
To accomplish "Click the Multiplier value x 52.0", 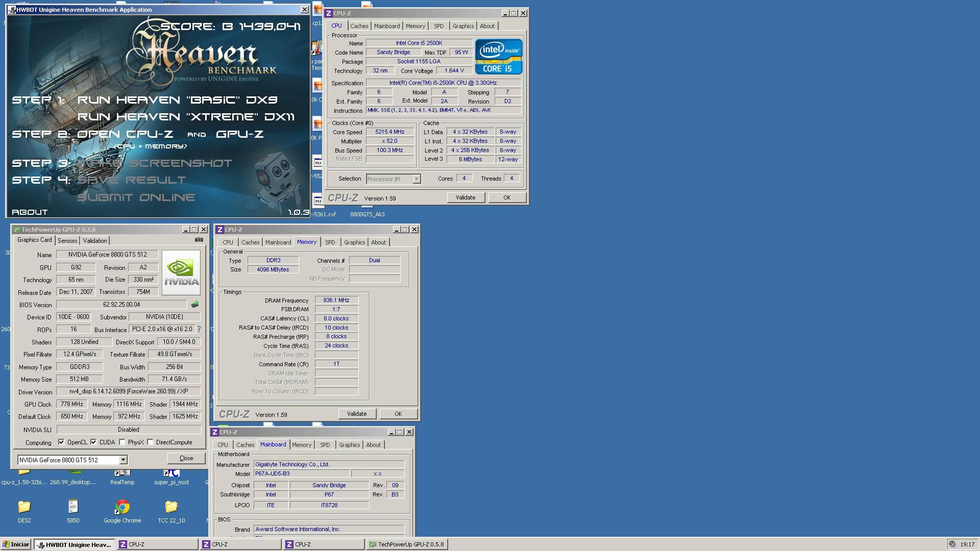I will (x=390, y=141).
